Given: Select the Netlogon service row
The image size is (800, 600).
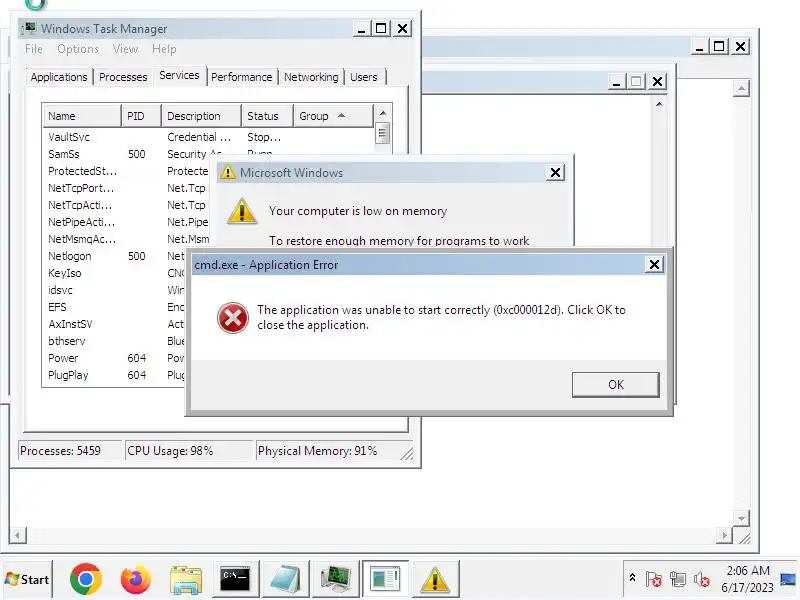Looking at the screenshot, I should 115,256.
